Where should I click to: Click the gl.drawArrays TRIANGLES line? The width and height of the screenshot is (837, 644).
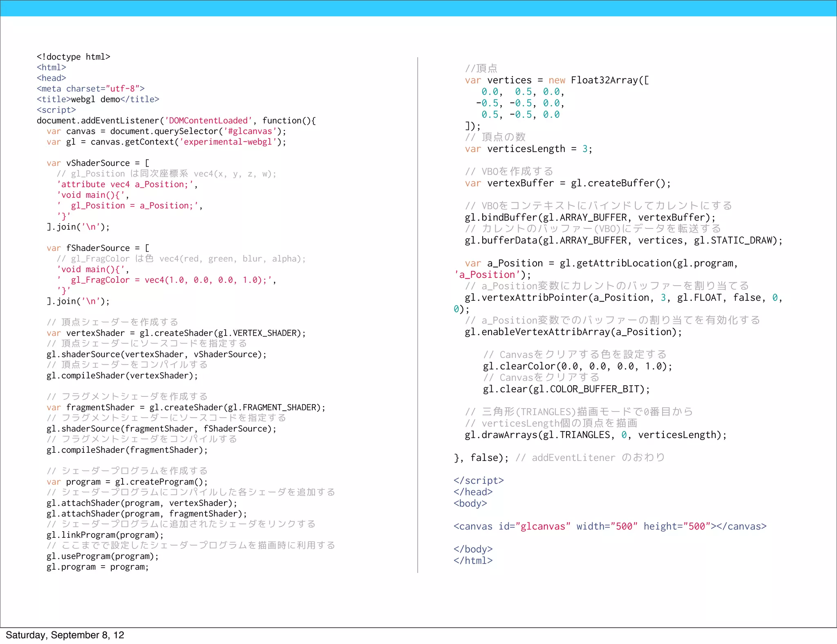[595, 435]
